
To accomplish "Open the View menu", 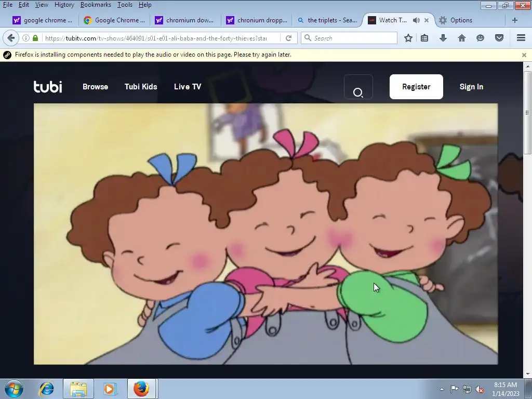I will 42,5.
